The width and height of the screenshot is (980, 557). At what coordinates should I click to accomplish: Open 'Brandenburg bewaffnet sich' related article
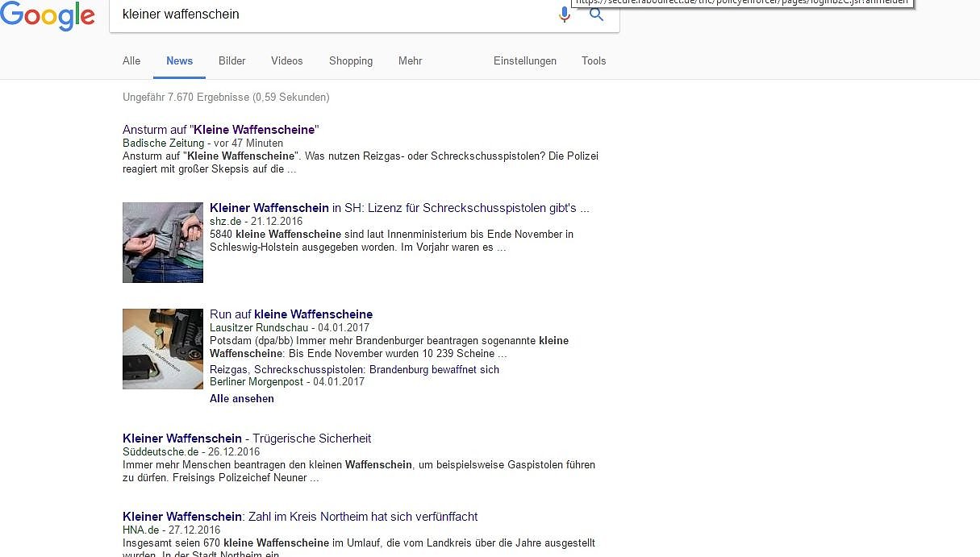coord(354,370)
